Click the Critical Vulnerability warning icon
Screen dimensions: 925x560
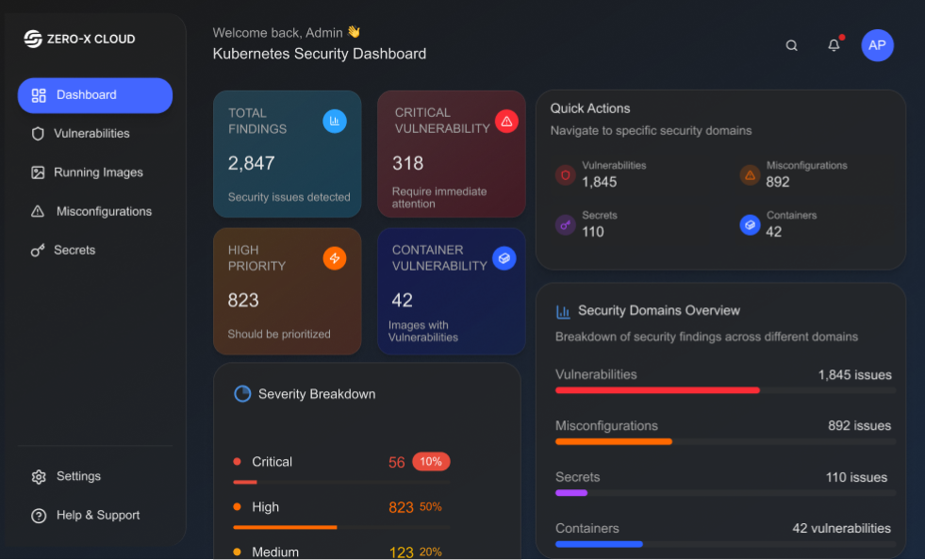point(506,121)
